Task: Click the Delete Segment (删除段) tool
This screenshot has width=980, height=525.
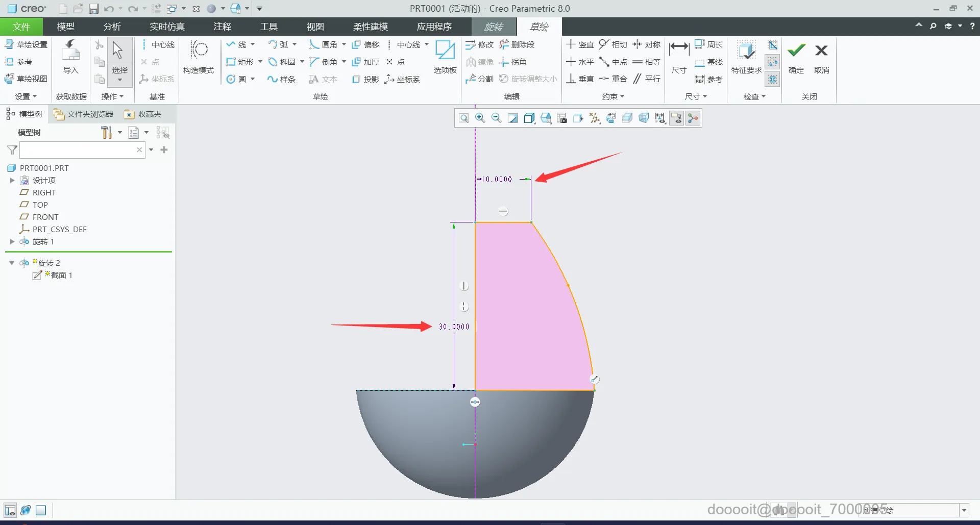Action: click(x=517, y=45)
